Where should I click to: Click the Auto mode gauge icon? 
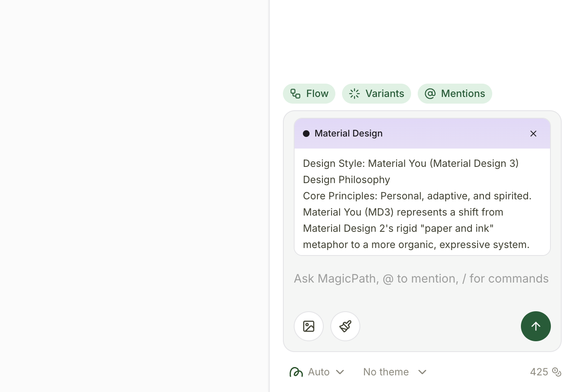click(296, 372)
